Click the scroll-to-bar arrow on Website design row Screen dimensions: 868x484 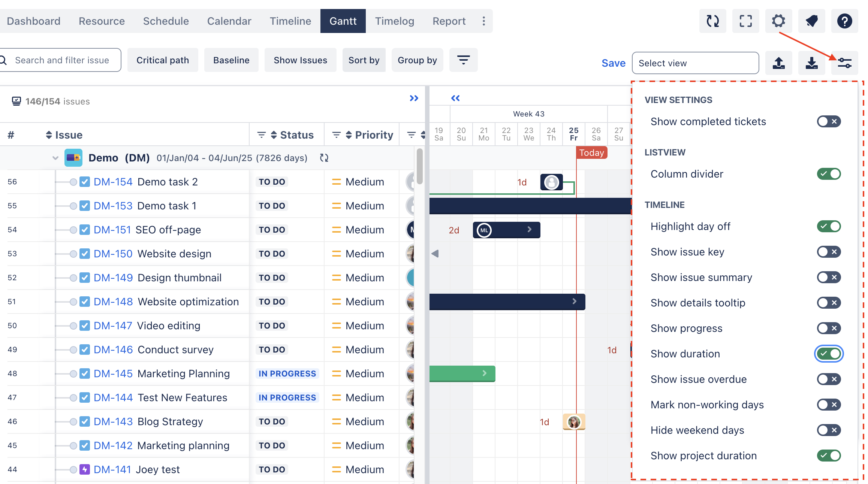(435, 254)
